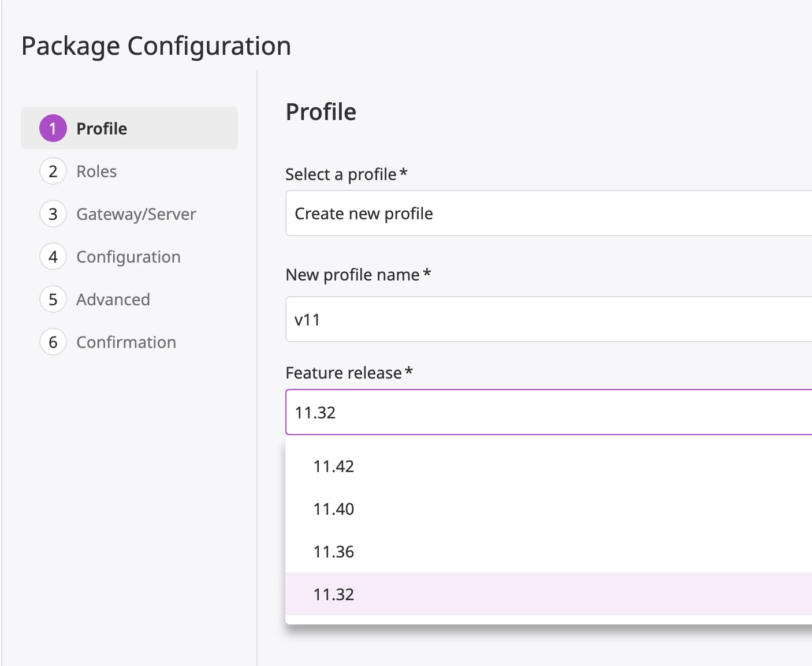Click the "Feature release" field label
Screen dimensions: 812x666
(344, 373)
